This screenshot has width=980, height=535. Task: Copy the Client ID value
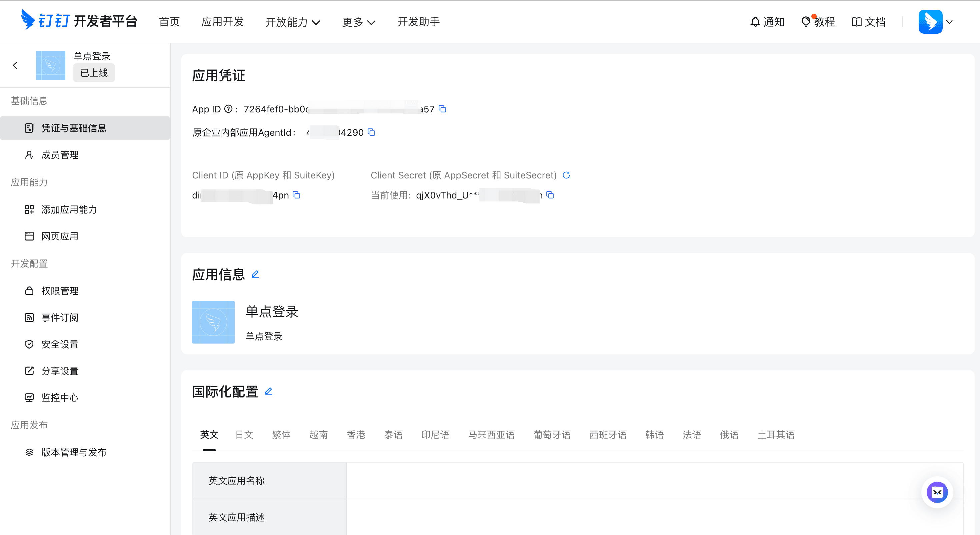(296, 195)
